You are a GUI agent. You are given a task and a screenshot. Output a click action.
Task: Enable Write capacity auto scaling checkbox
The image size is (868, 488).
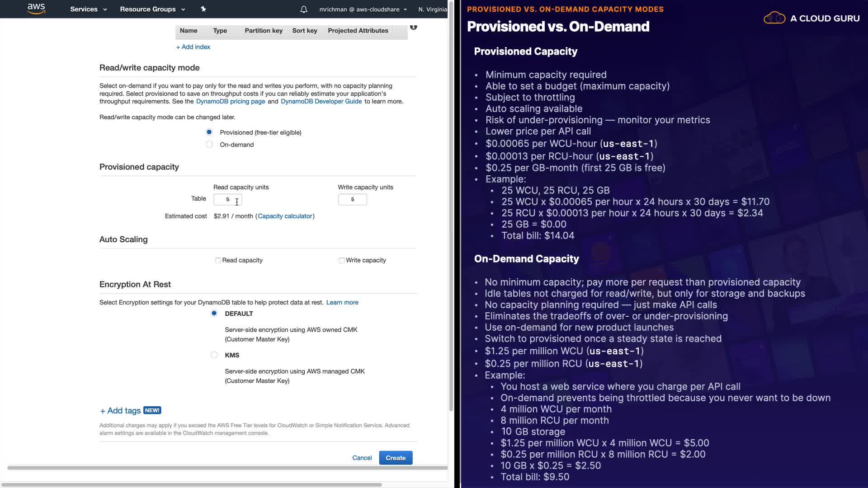pyautogui.click(x=342, y=260)
